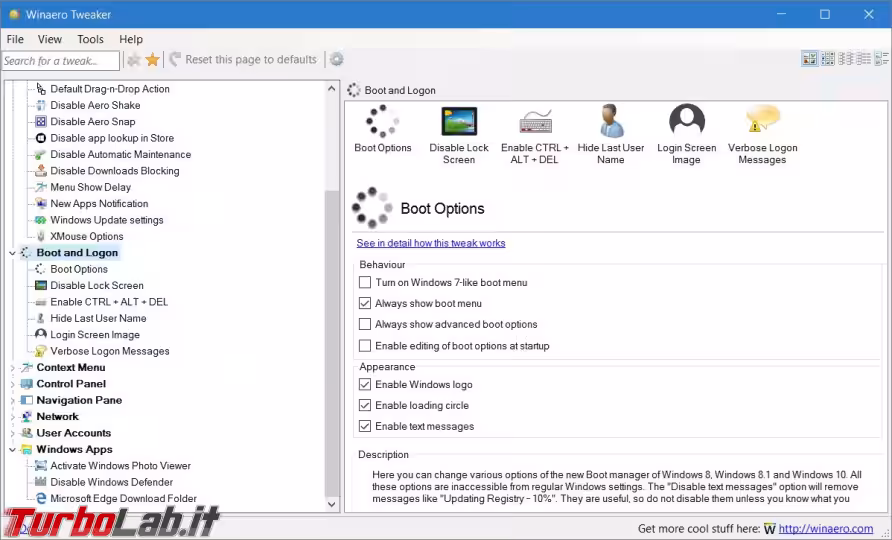Select Hide Last User Name tree item

[98, 319]
